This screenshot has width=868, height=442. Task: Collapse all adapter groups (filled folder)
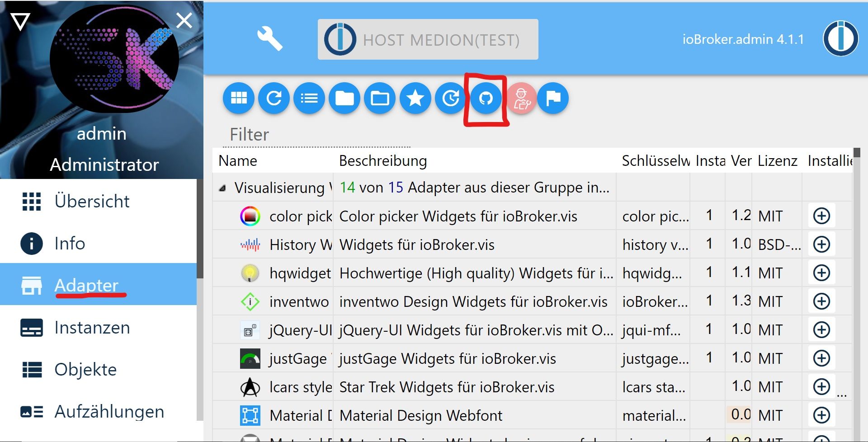click(x=344, y=98)
